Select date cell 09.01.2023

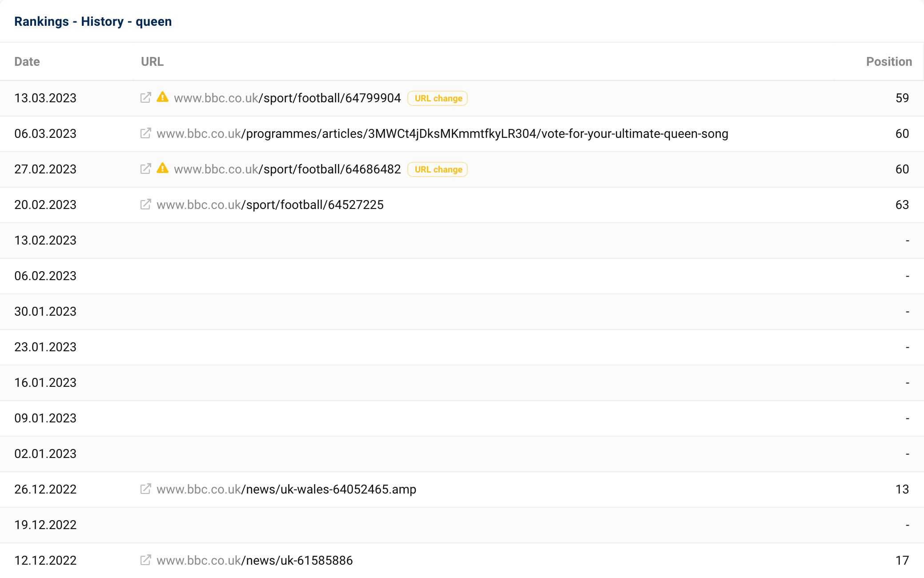pyautogui.click(x=45, y=418)
